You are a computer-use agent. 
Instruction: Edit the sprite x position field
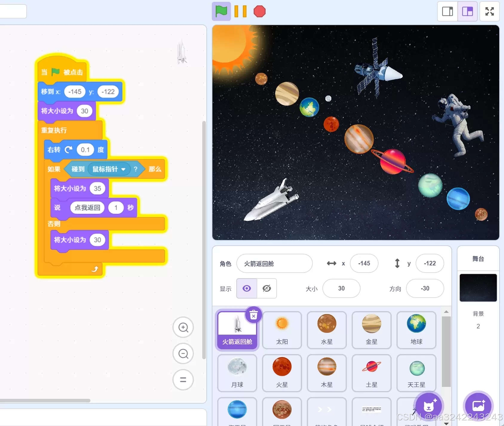[x=364, y=263]
